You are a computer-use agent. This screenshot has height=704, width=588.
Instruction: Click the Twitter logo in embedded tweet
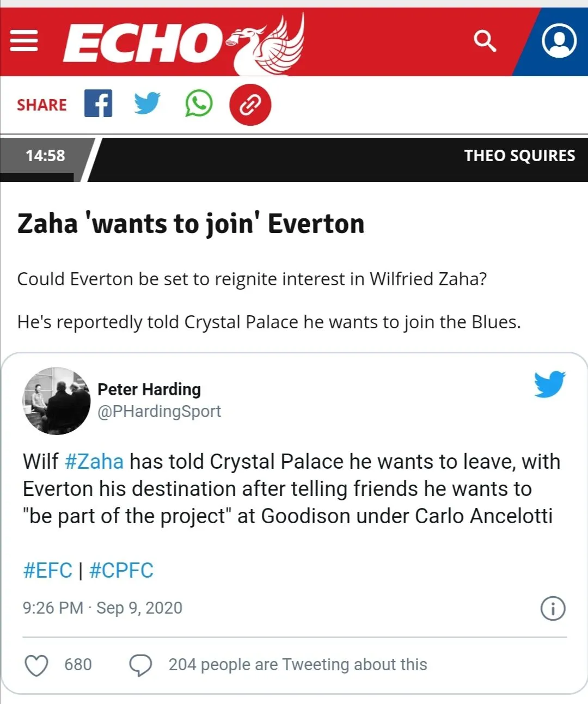pyautogui.click(x=549, y=384)
